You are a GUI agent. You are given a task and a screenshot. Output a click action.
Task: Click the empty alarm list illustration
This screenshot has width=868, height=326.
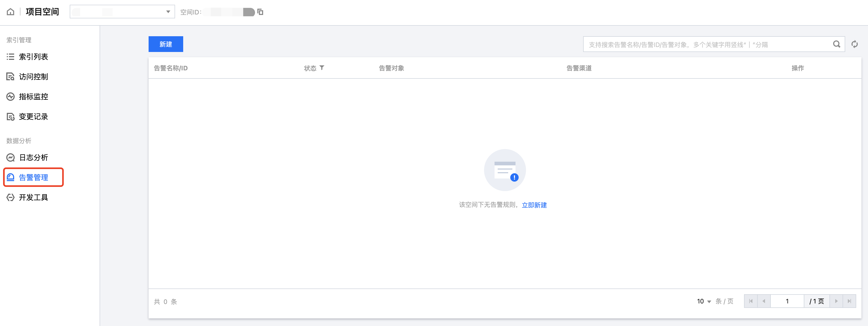(x=504, y=170)
